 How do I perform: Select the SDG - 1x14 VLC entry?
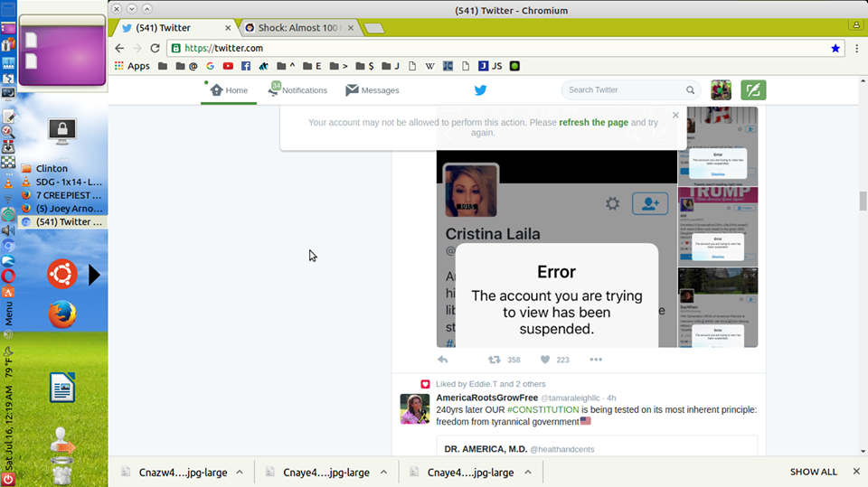[62, 182]
